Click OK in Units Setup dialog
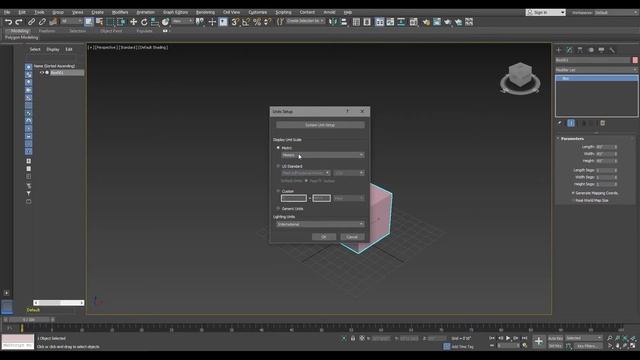Screen dimensions: 640x360 (324, 237)
